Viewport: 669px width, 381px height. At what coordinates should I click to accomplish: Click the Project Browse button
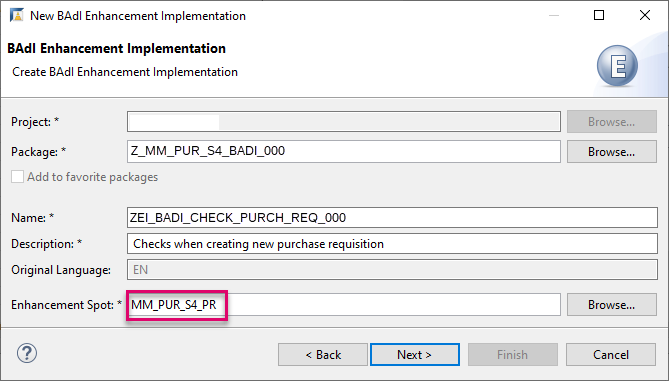[611, 122]
